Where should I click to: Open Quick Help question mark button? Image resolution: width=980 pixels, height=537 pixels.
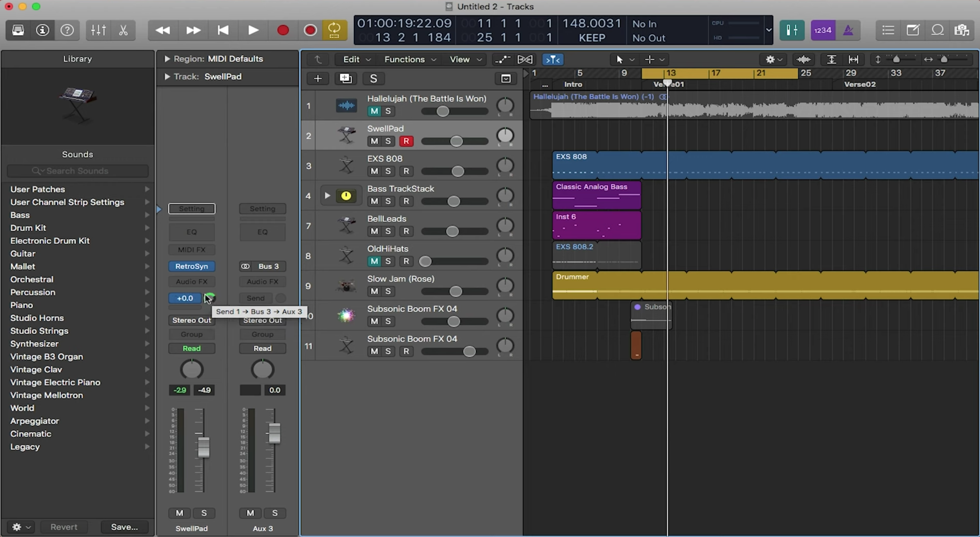click(67, 30)
